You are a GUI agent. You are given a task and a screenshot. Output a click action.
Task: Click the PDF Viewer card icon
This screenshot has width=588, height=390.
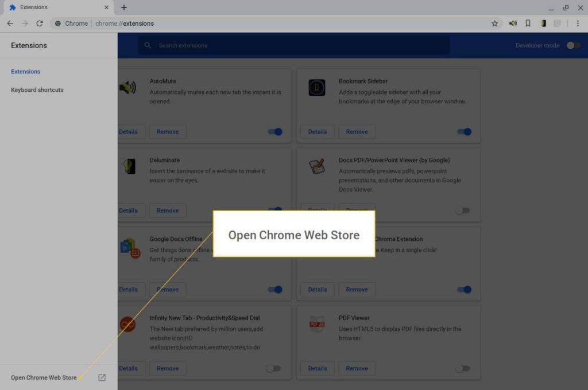(317, 324)
